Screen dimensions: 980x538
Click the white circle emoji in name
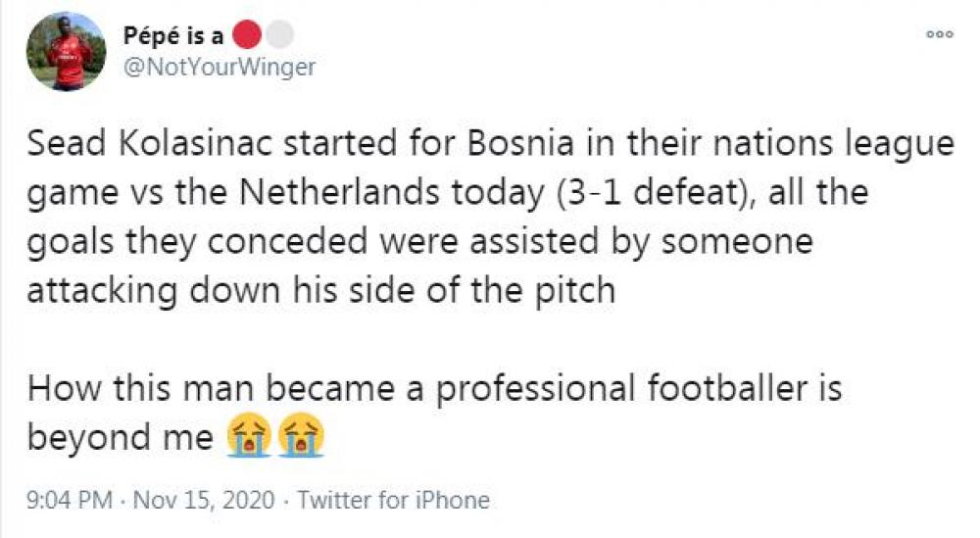(x=280, y=36)
